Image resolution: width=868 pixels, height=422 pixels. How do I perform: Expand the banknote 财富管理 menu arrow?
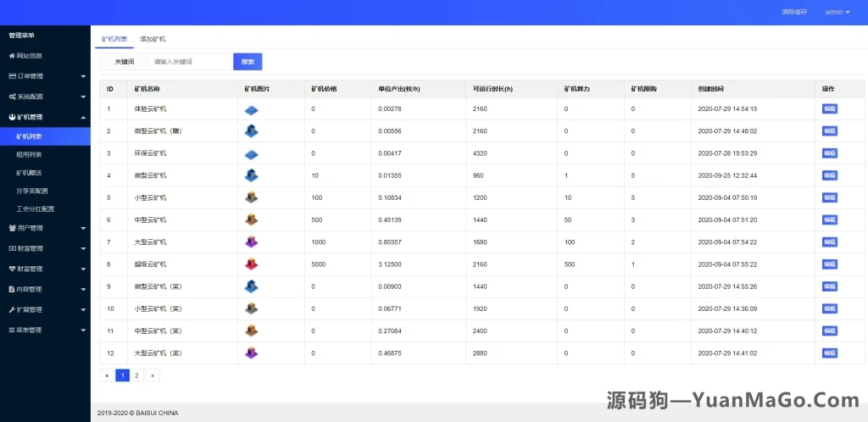click(x=83, y=248)
